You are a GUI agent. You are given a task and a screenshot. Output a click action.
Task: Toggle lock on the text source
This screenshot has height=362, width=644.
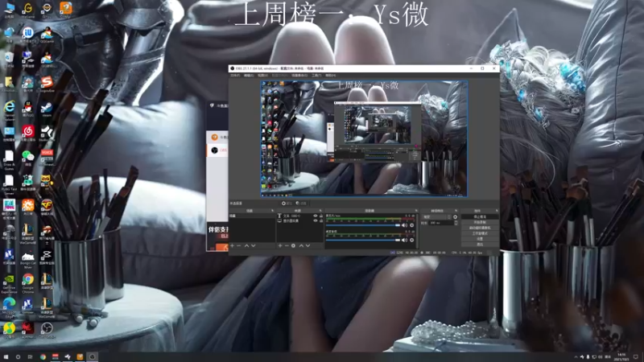(x=321, y=216)
